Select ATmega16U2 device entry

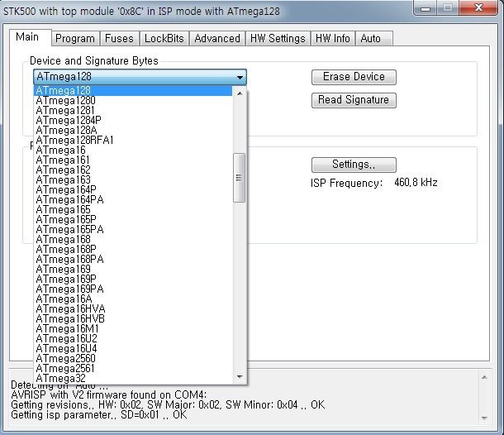(133, 339)
